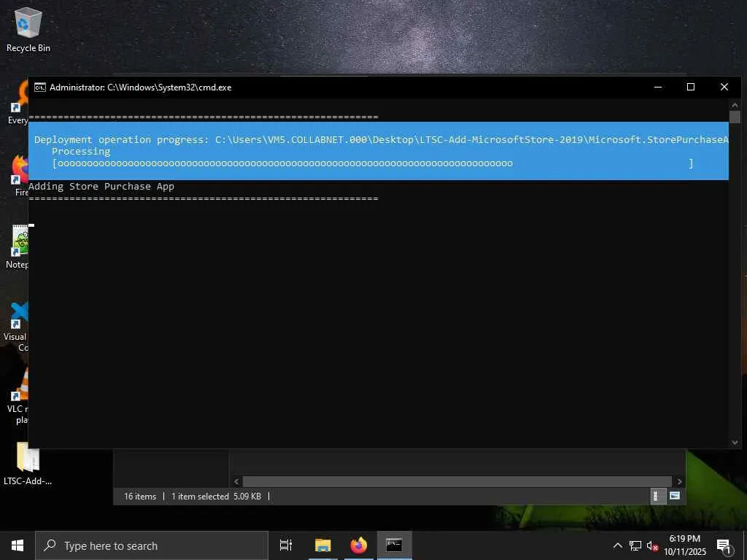Image resolution: width=747 pixels, height=560 pixels.
Task: Click the Firefox desktop shortcut
Action: pos(20,175)
